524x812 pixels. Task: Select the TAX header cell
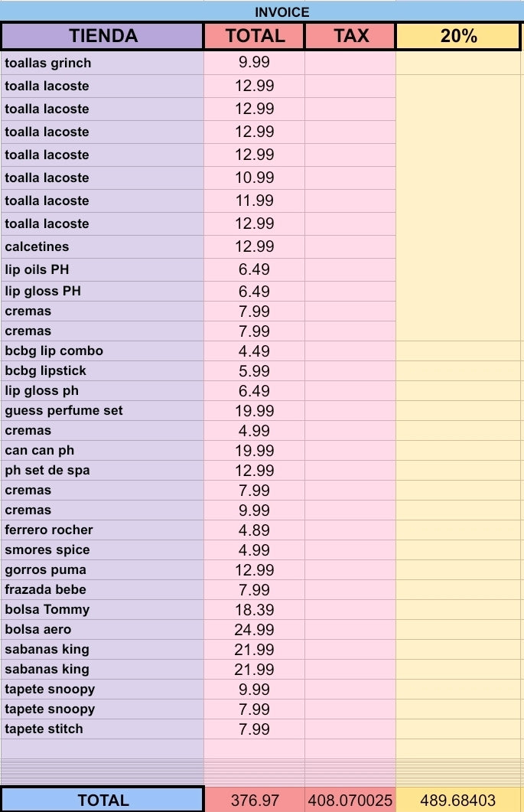pos(350,36)
